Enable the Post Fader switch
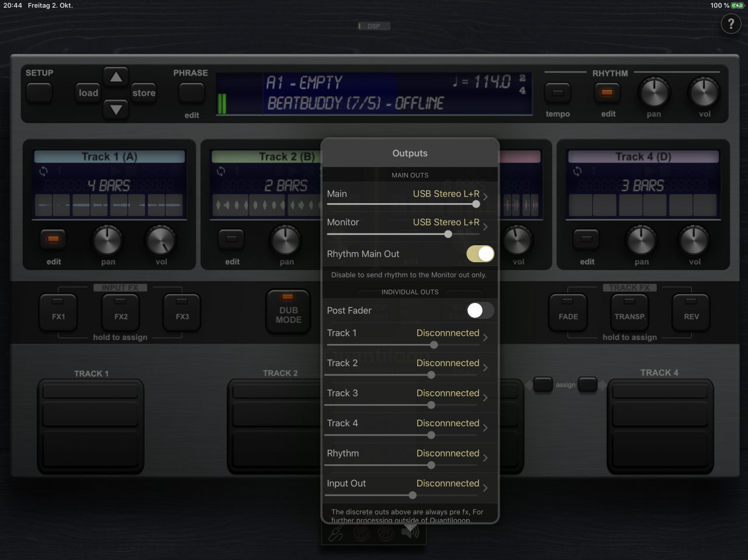The image size is (748, 560). click(x=480, y=311)
